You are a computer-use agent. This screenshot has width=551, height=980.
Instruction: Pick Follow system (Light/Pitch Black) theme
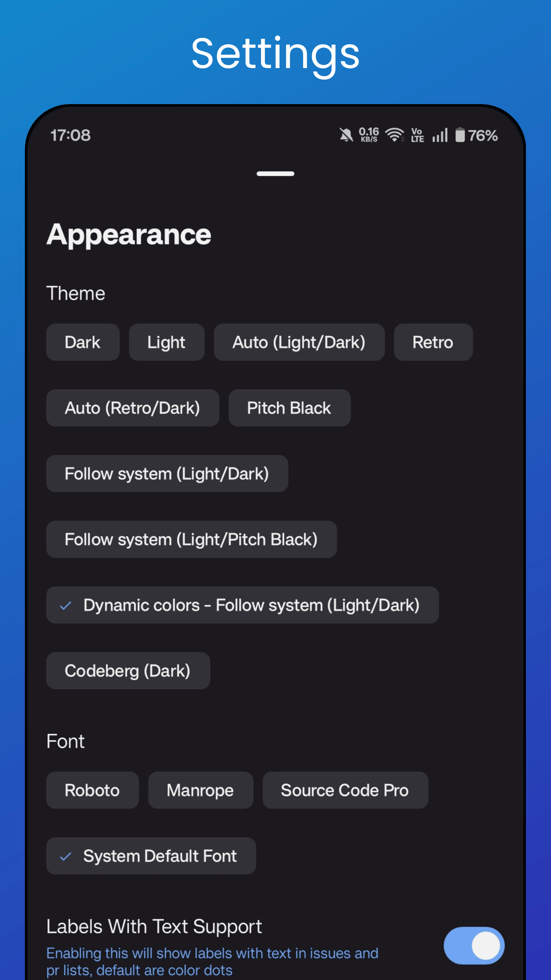(x=191, y=539)
